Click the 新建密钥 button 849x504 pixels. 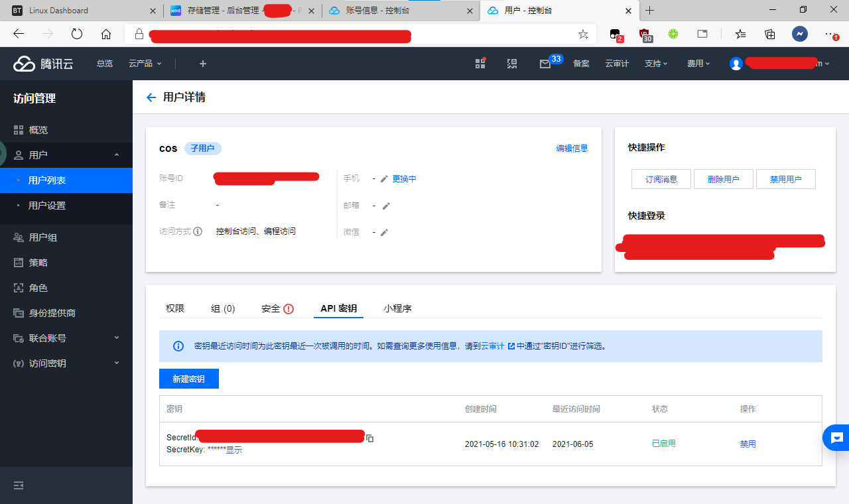tap(189, 379)
